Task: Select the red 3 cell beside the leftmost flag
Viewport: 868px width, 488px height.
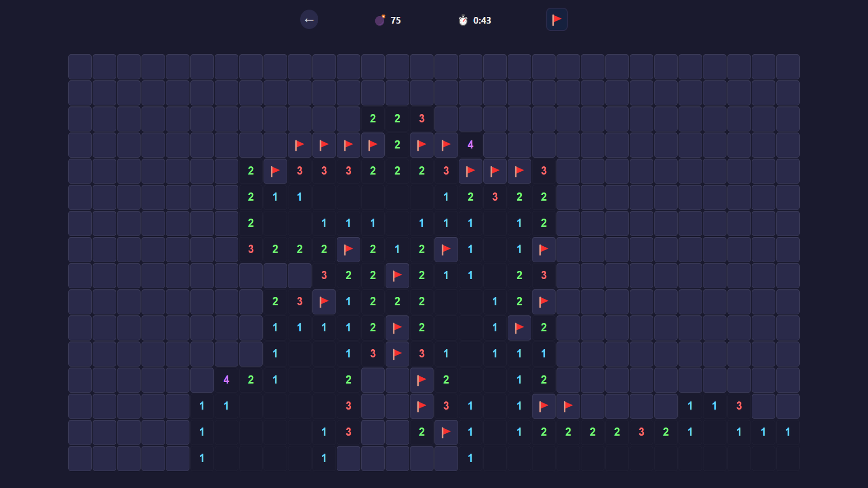Action: point(300,171)
